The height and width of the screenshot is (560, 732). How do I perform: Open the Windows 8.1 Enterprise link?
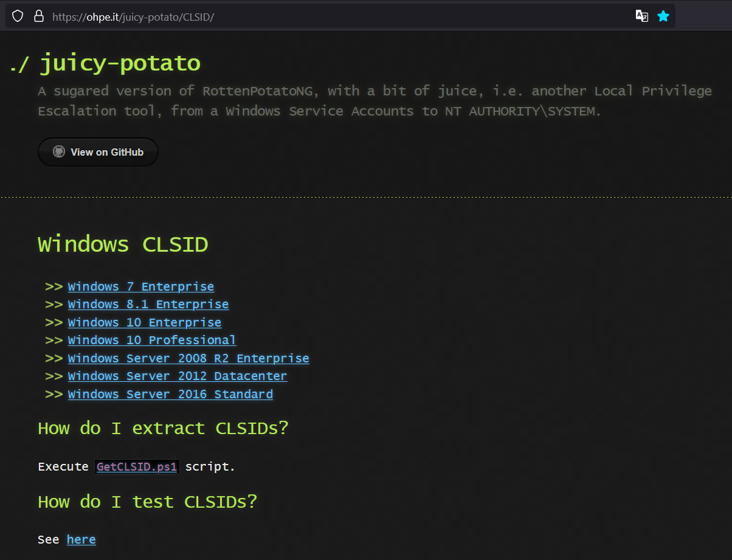click(x=148, y=304)
